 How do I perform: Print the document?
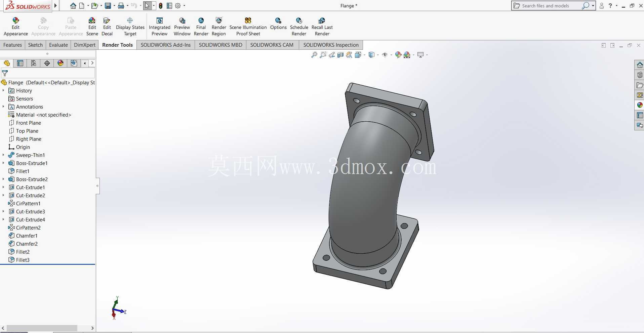click(121, 6)
